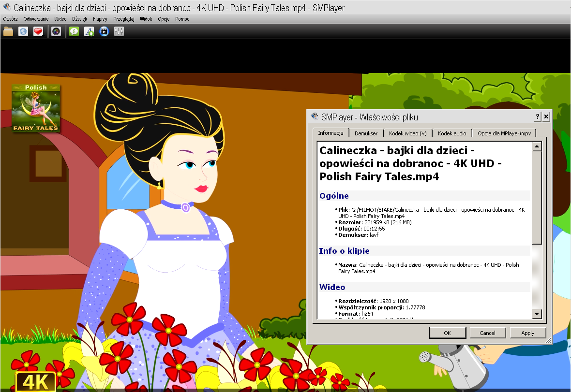Click the bold file name title in the info panel

(x=410, y=163)
